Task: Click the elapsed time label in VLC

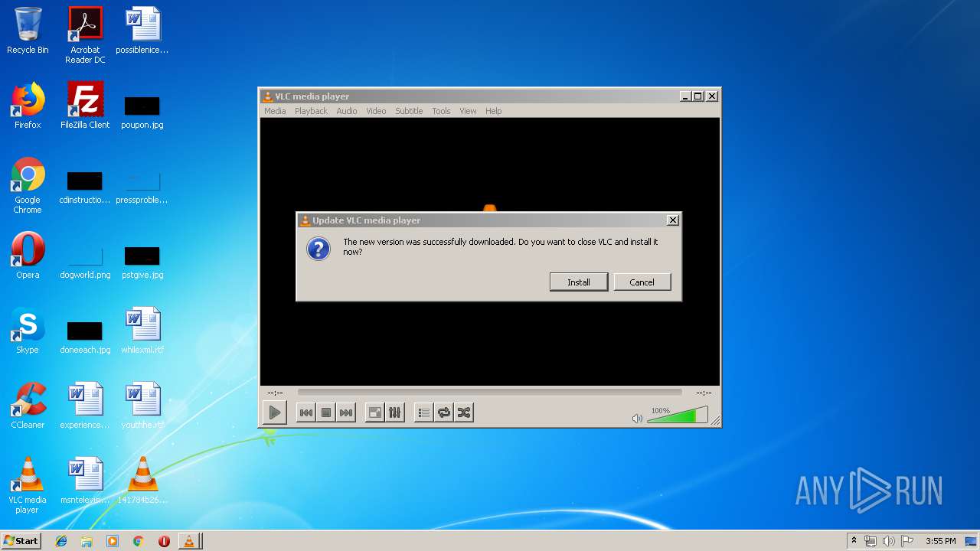Action: tap(275, 393)
